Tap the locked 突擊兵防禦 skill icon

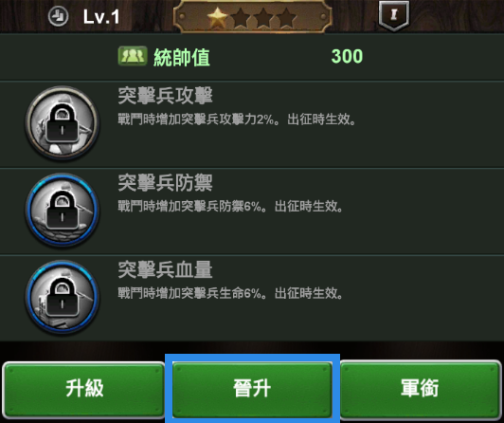63,210
